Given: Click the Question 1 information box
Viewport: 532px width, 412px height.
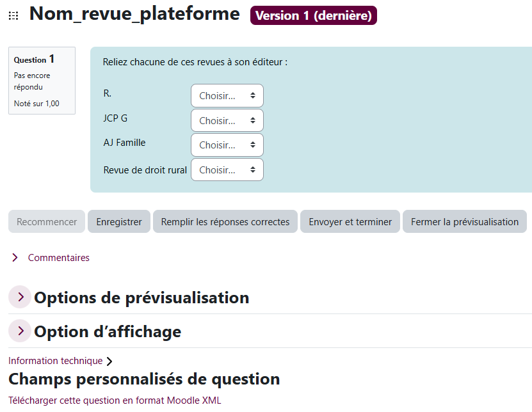Looking at the screenshot, I should pos(42,81).
